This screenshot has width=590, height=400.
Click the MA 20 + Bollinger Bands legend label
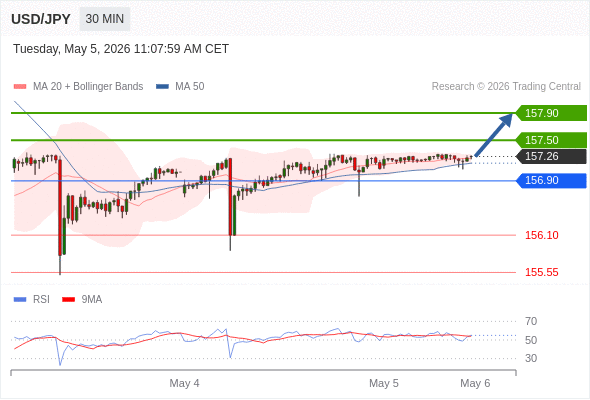click(88, 87)
